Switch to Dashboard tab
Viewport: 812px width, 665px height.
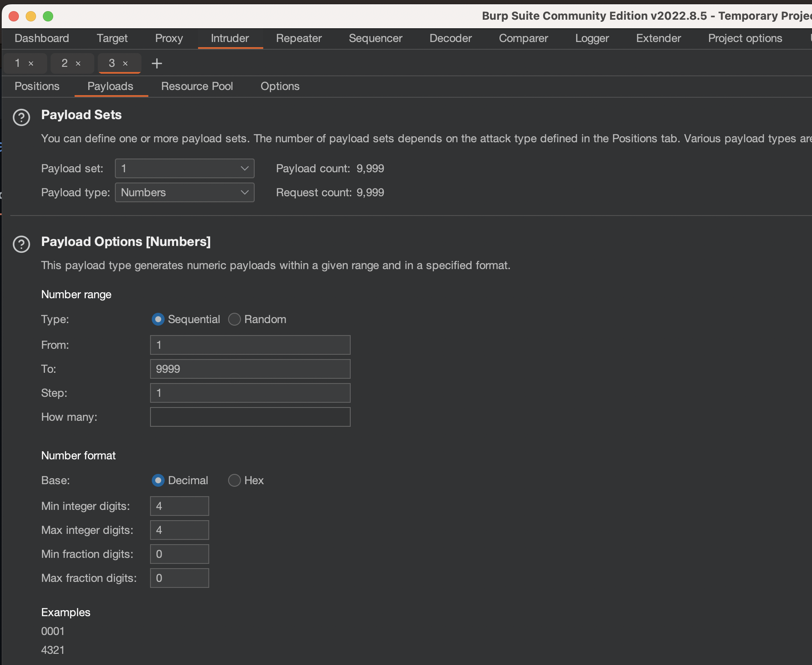click(42, 39)
